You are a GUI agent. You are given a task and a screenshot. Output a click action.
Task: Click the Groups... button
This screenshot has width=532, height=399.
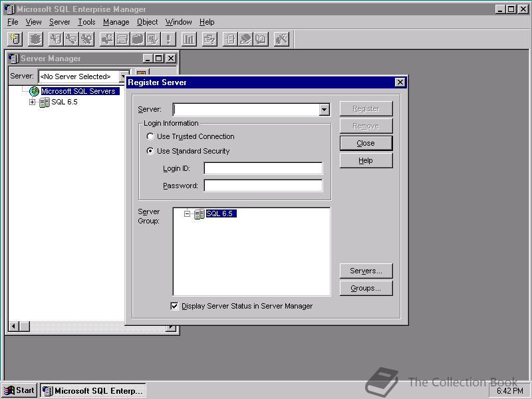(366, 288)
